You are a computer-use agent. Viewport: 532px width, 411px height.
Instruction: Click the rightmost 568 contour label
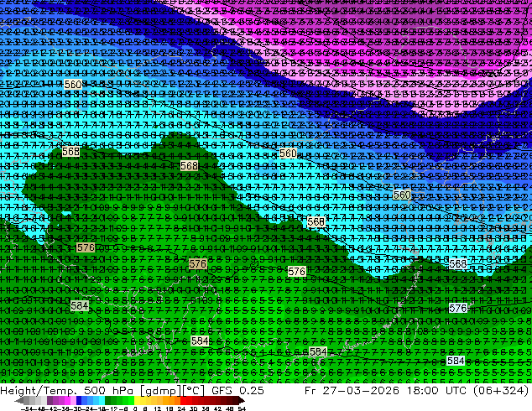(457, 263)
